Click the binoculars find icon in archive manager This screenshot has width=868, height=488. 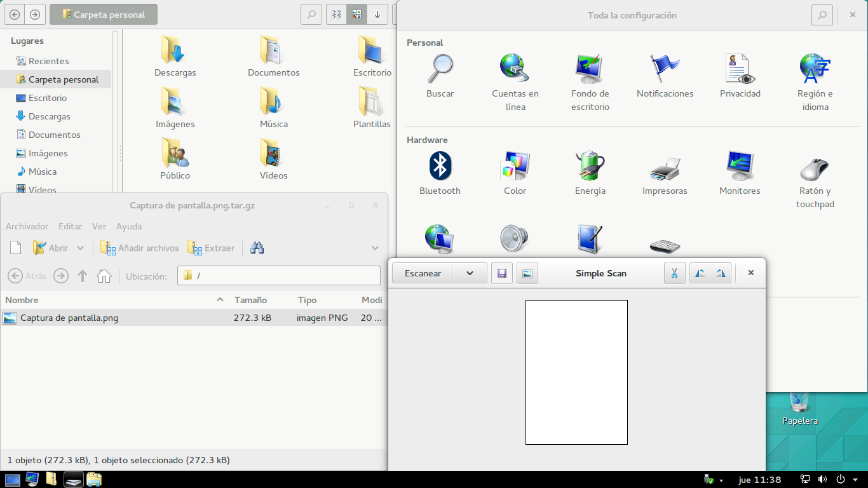tap(257, 248)
